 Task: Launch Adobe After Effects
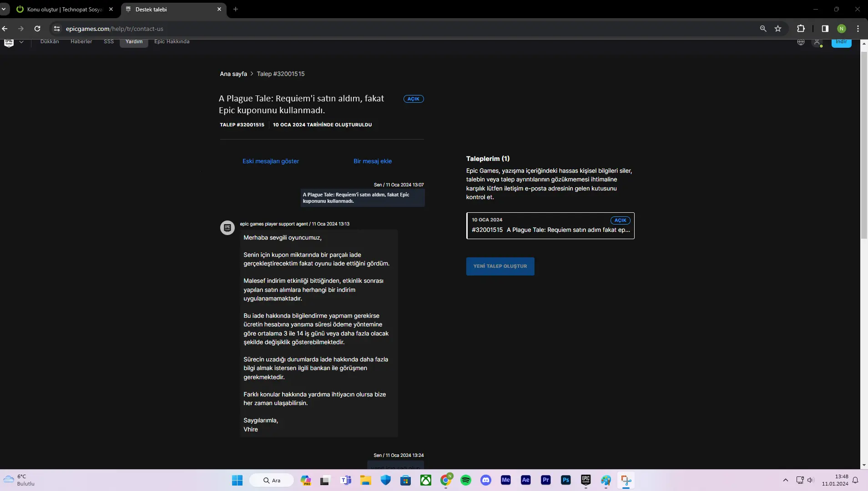pyautogui.click(x=526, y=481)
